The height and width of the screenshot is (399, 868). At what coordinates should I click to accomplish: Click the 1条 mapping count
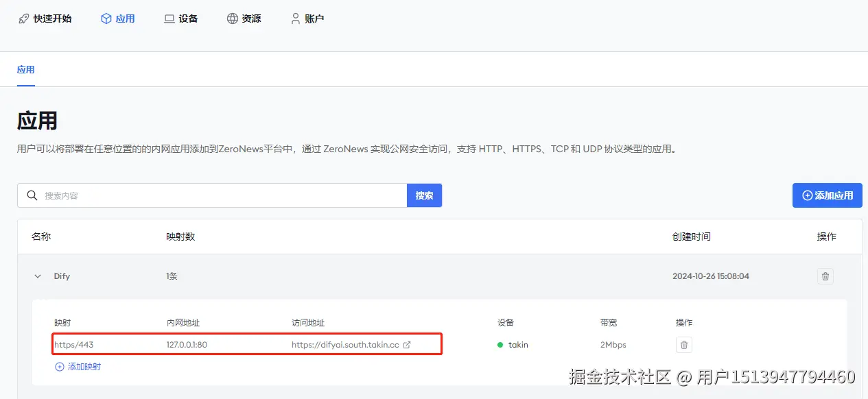click(172, 276)
